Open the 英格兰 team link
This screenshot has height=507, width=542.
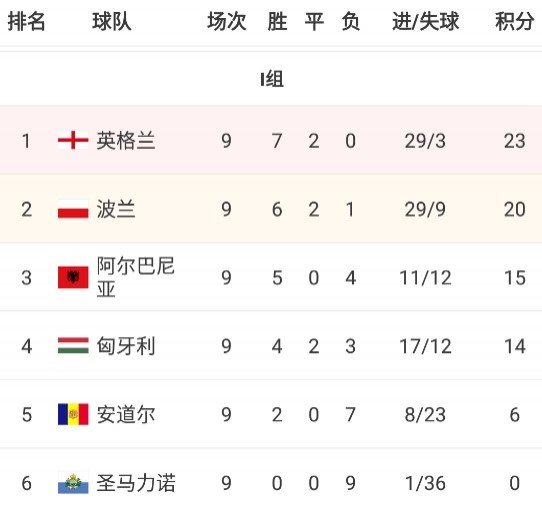(x=126, y=141)
